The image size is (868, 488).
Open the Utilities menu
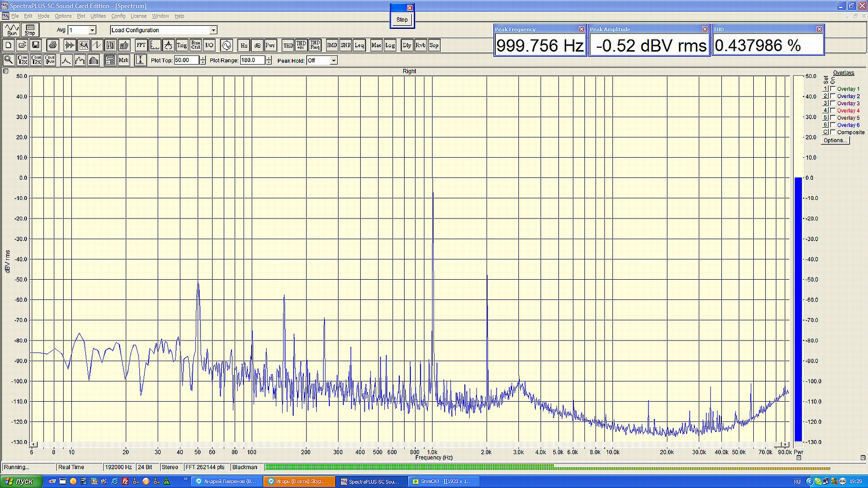[98, 16]
